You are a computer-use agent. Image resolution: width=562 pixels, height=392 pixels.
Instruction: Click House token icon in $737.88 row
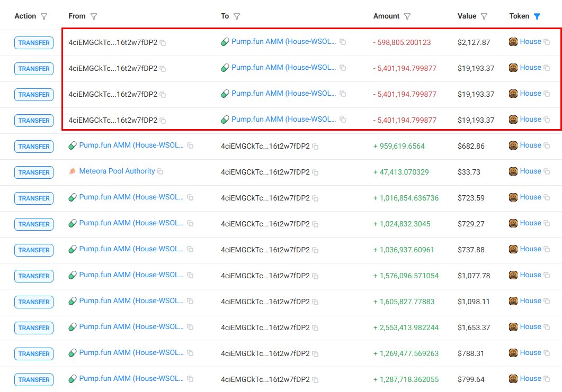point(513,249)
